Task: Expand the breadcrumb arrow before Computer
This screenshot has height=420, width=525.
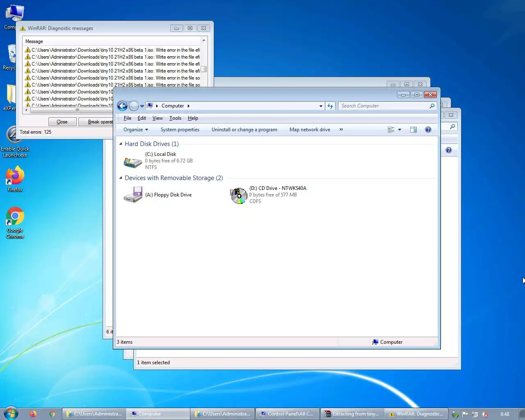Action: click(x=157, y=106)
